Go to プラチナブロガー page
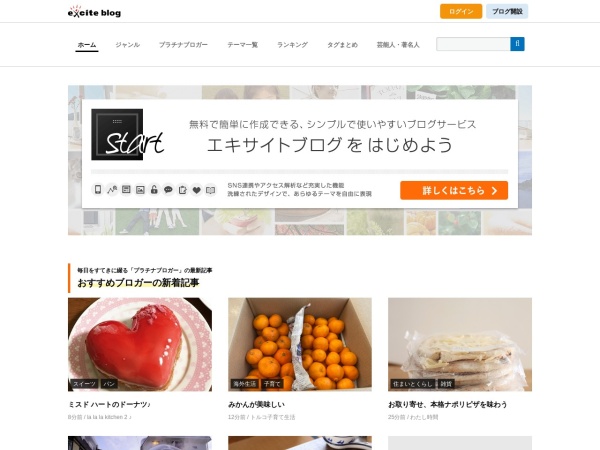 click(x=183, y=45)
